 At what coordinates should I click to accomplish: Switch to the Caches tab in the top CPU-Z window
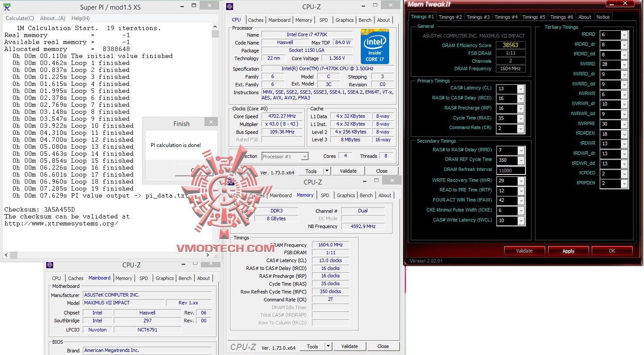tap(256, 20)
